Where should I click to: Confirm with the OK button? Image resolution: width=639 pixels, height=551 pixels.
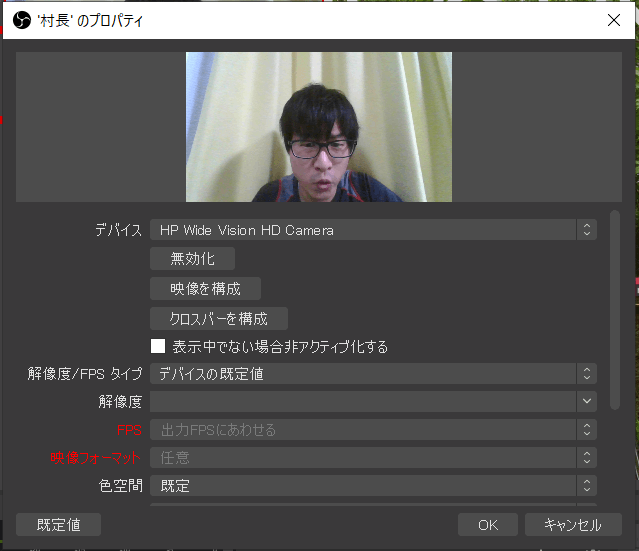(x=488, y=525)
